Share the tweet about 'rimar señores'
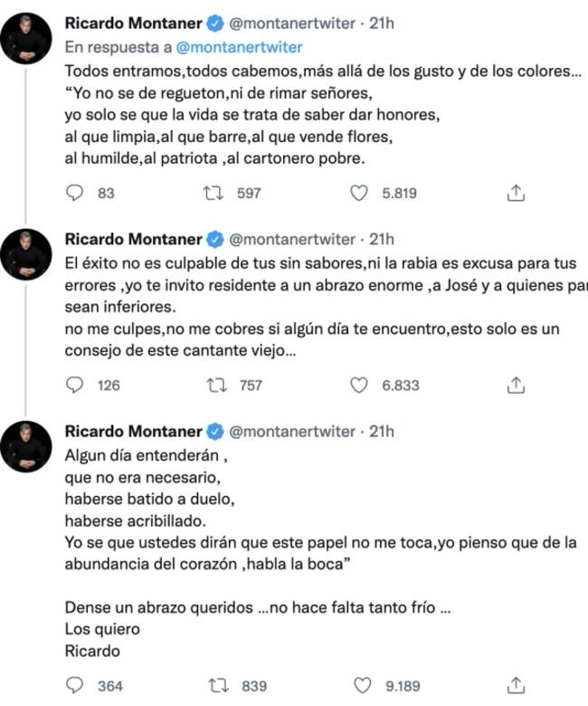Image resolution: width=588 pixels, height=706 pixels. click(x=516, y=193)
